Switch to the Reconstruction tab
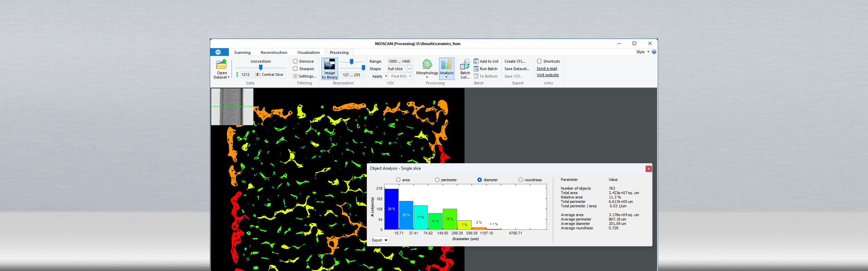The height and width of the screenshot is (271, 868). click(x=274, y=53)
